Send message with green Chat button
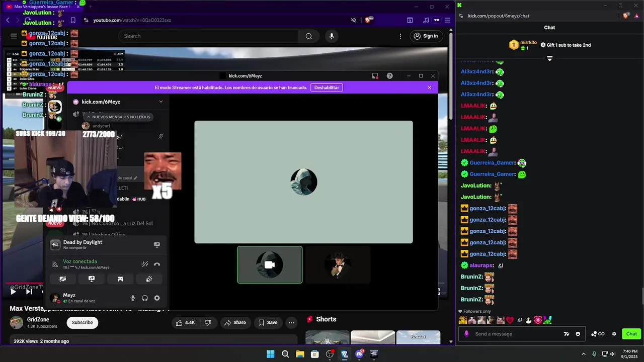 click(631, 334)
